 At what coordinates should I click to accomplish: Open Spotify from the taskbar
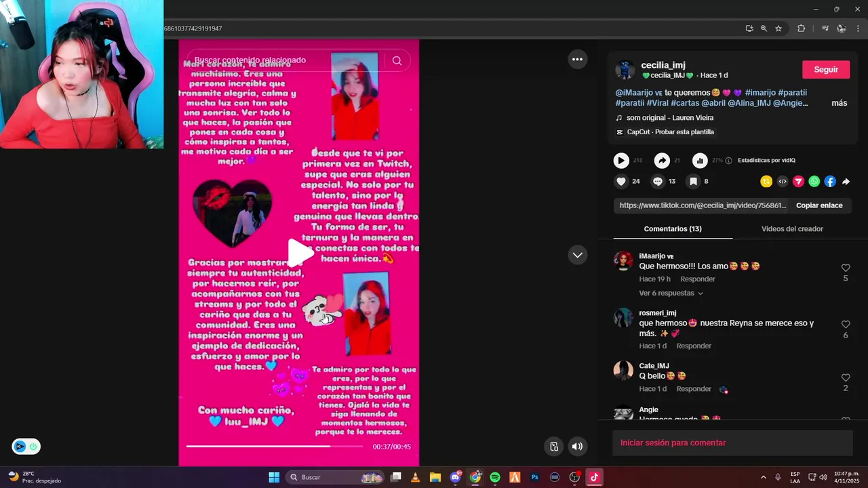[495, 477]
